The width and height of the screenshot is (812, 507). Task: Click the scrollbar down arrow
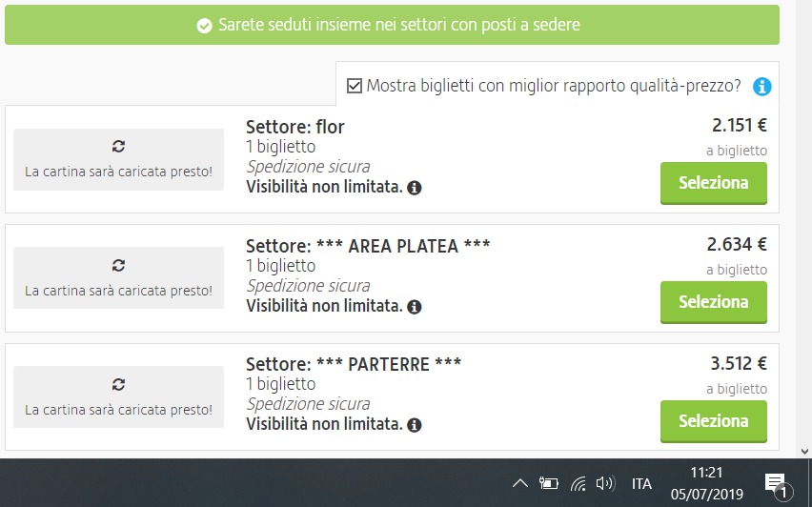(804, 452)
